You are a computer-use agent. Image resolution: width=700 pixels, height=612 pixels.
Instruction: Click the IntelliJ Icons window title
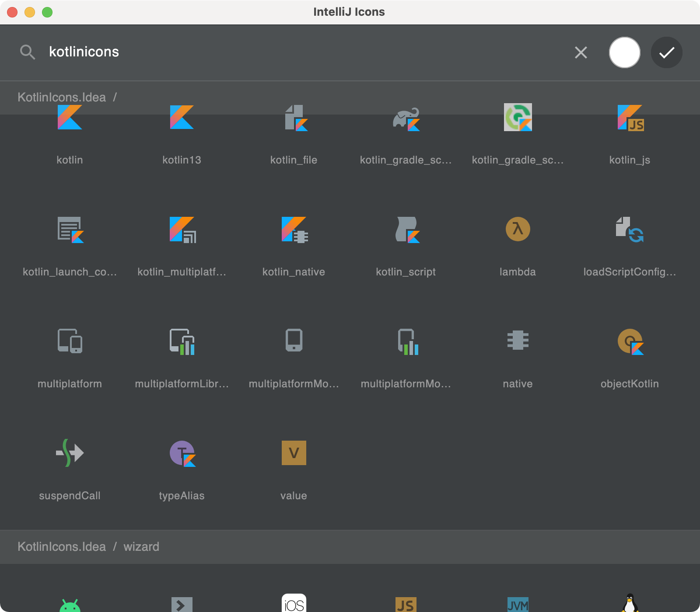coord(349,12)
